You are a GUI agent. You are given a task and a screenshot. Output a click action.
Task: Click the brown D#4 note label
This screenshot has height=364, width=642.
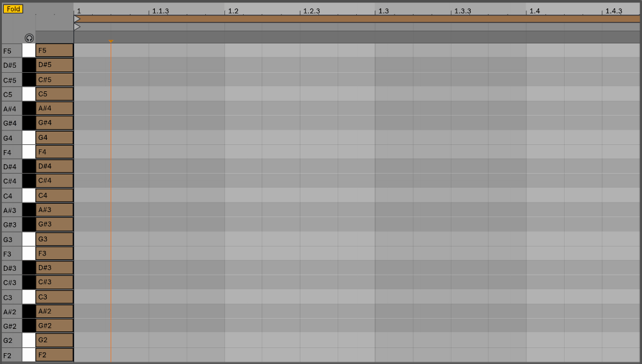point(54,166)
